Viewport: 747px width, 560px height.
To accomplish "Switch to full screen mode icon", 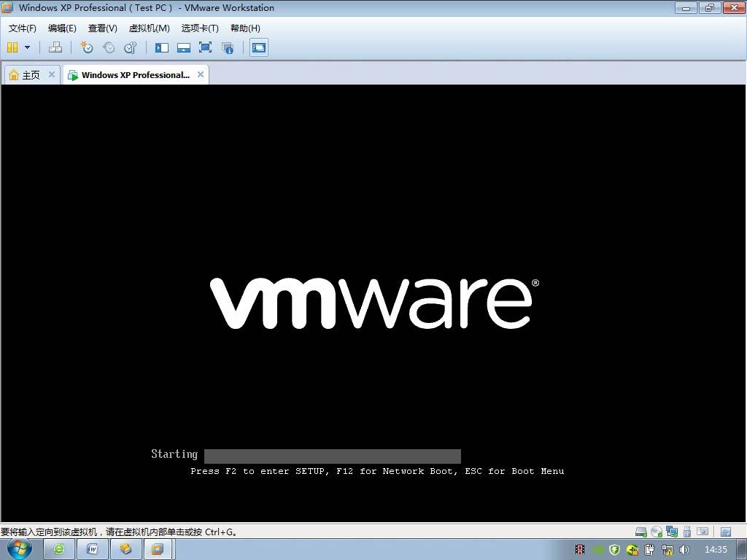I will 205,47.
